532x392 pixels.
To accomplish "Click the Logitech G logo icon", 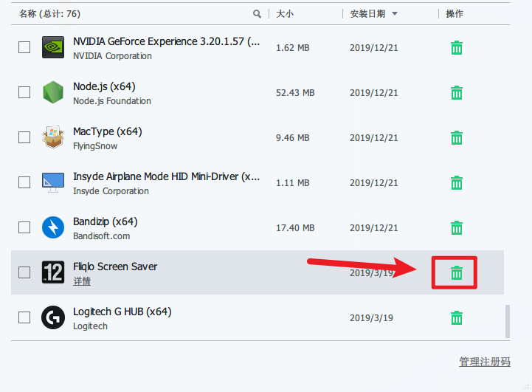I will 53,317.
